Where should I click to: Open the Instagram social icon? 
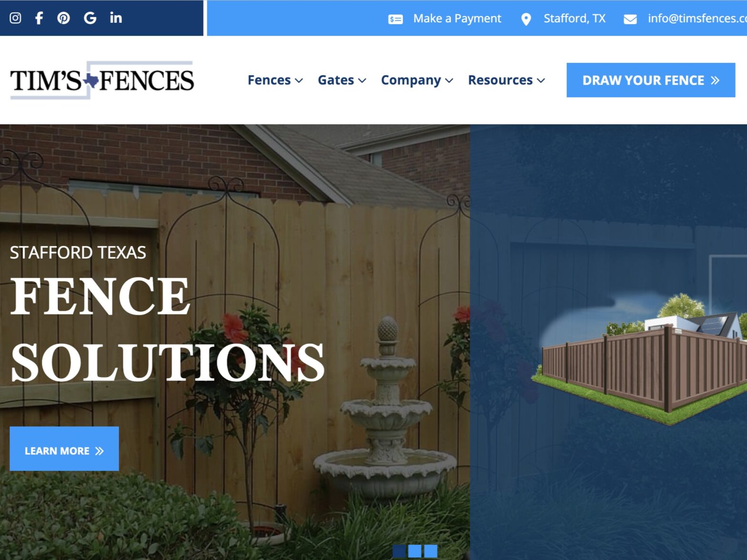point(15,18)
